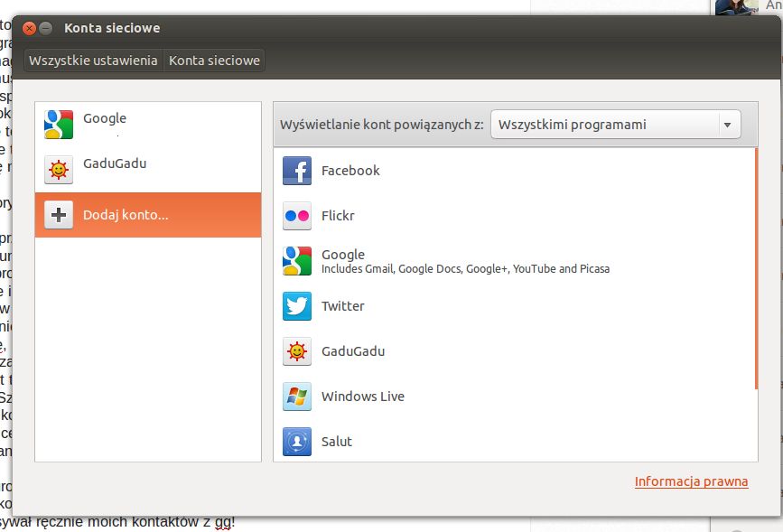The height and width of the screenshot is (532, 783).
Task: Click the GaduGadu sun icon in the sidebar
Action: pos(59,170)
